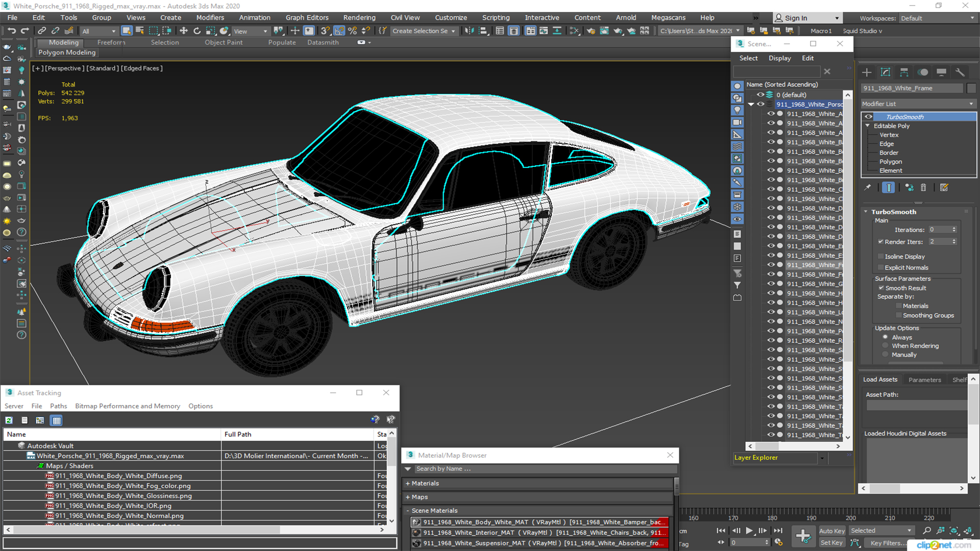Click Configure Modifier Sets icon
The width and height of the screenshot is (980, 551).
point(944,188)
